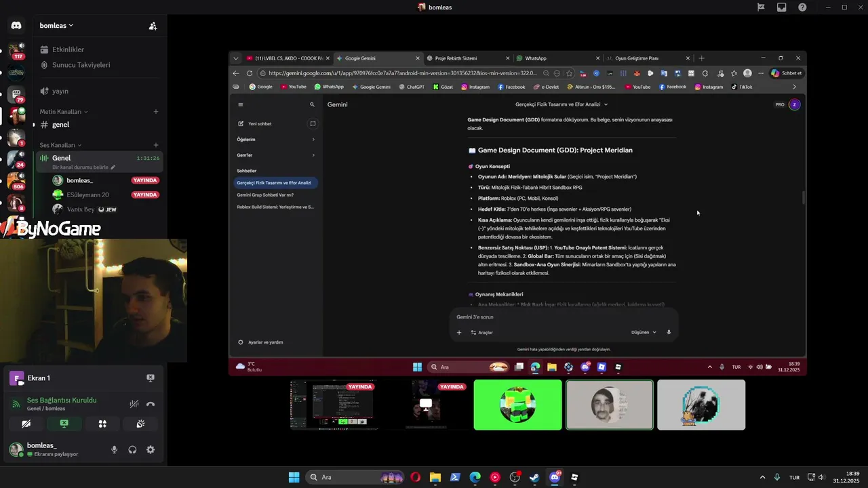The height and width of the screenshot is (488, 868).
Task: Open Discord icon on the Windows taskbar
Action: click(x=555, y=477)
